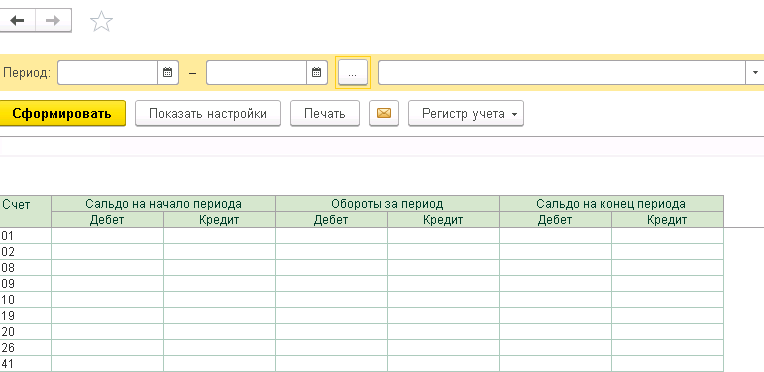The width and height of the screenshot is (764, 372).
Task: Open calendar for period end date
Action: (x=317, y=73)
